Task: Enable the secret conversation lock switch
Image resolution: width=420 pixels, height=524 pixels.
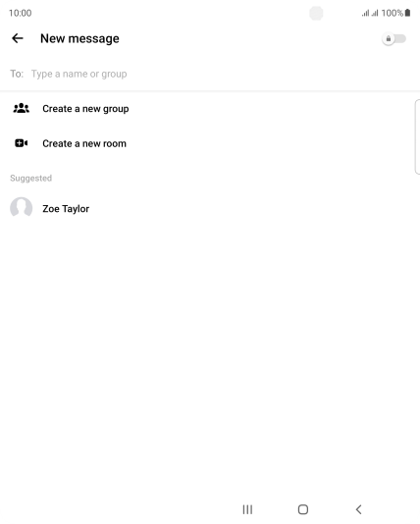Action: tap(394, 39)
